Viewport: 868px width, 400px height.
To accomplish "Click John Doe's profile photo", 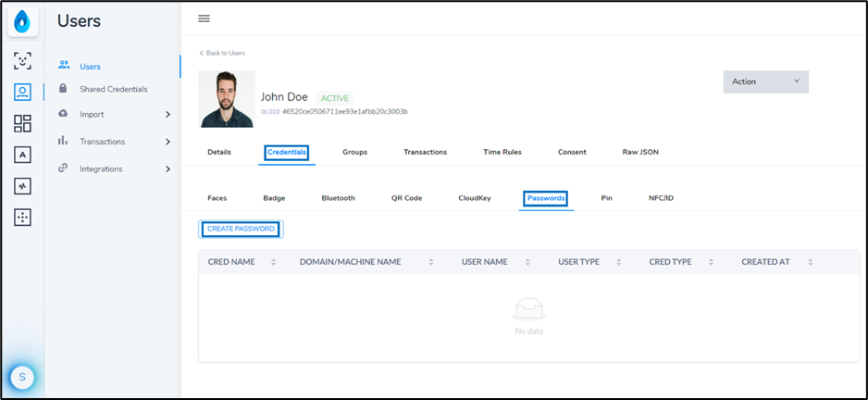I will pos(227,99).
